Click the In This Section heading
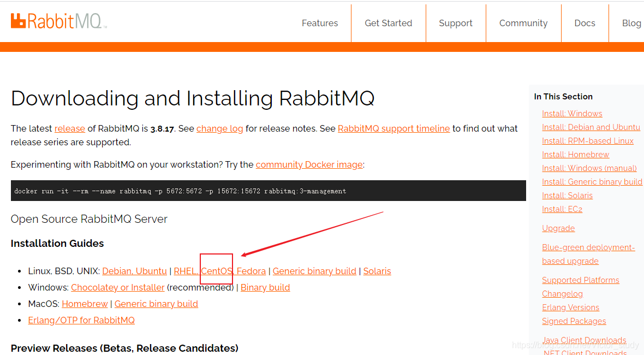The height and width of the screenshot is (355, 644). (563, 97)
